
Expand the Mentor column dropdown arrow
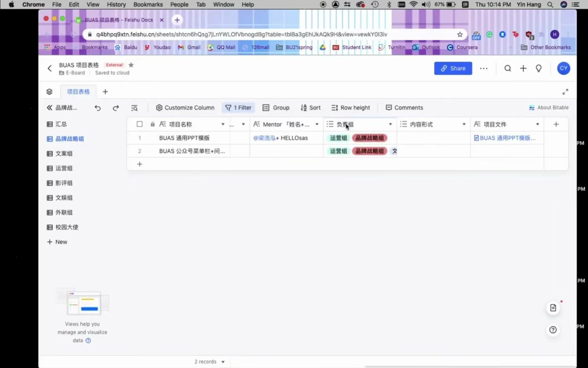317,124
